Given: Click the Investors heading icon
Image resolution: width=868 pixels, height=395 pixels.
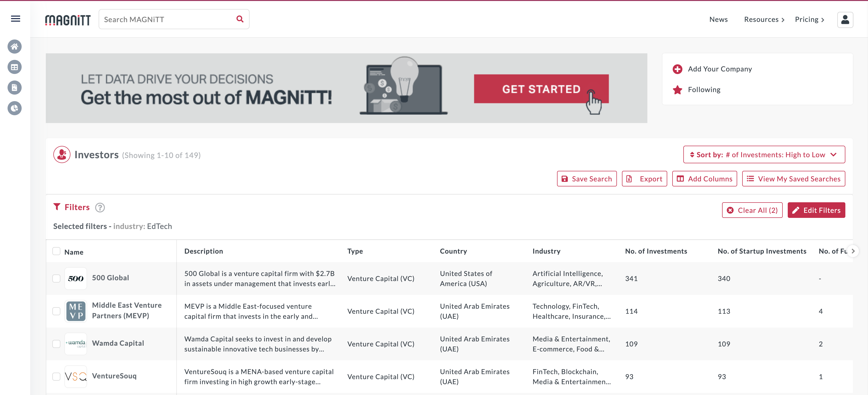Looking at the screenshot, I should tap(62, 155).
